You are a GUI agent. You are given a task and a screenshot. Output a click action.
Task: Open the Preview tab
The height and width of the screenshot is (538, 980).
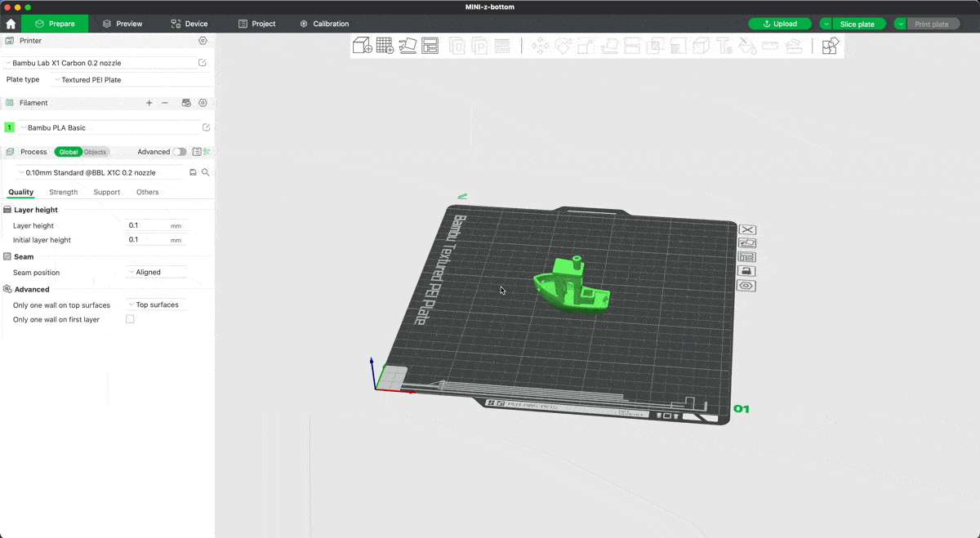(122, 24)
